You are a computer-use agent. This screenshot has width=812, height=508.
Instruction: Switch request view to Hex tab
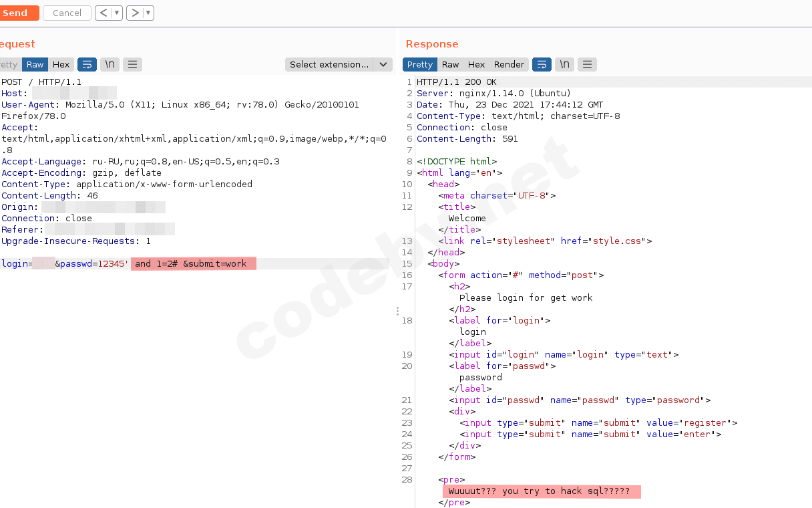[x=61, y=65]
